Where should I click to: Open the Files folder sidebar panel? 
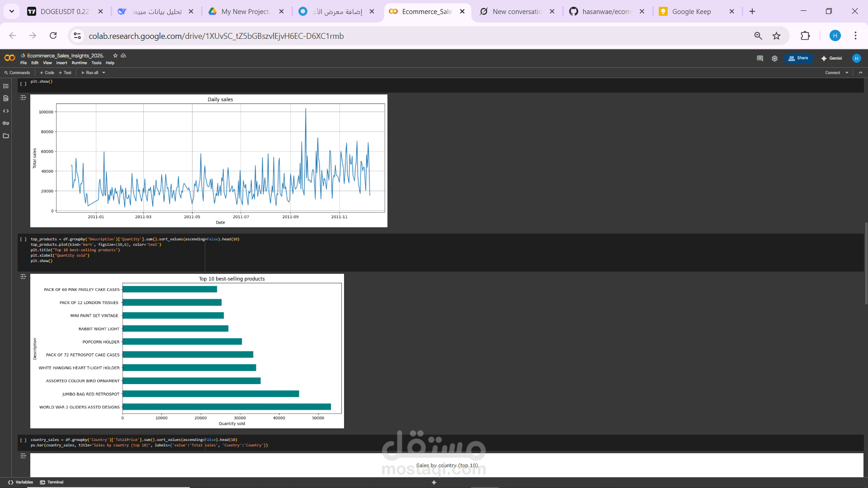pyautogui.click(x=6, y=136)
